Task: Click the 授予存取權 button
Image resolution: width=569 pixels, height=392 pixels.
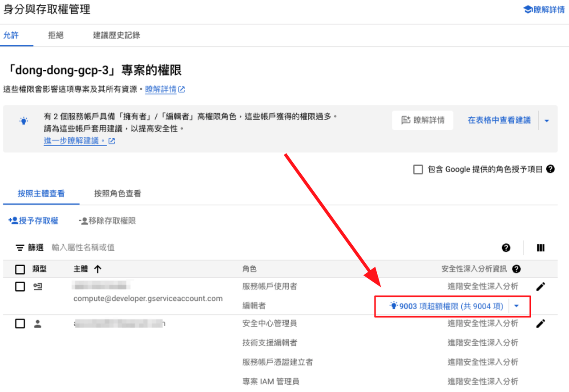Action: point(33,221)
